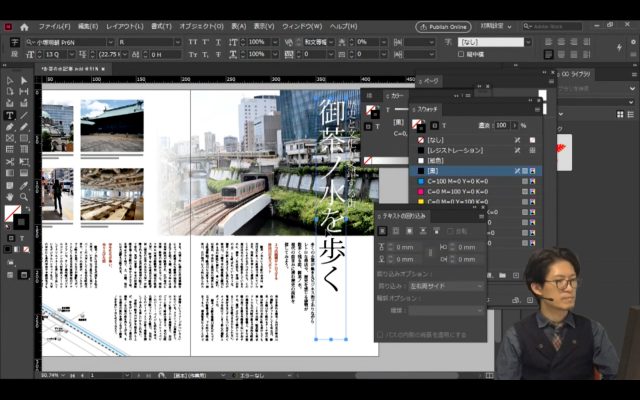
Task: Open the ヘルプ(H) menu
Action: (343, 27)
